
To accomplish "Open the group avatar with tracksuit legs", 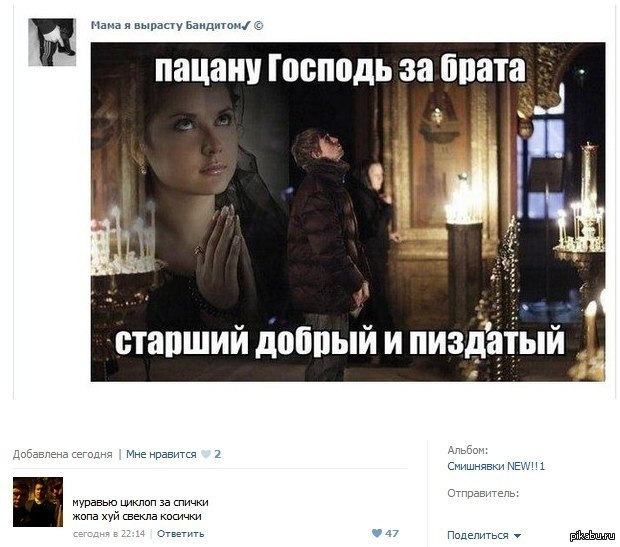I will click(x=52, y=42).
